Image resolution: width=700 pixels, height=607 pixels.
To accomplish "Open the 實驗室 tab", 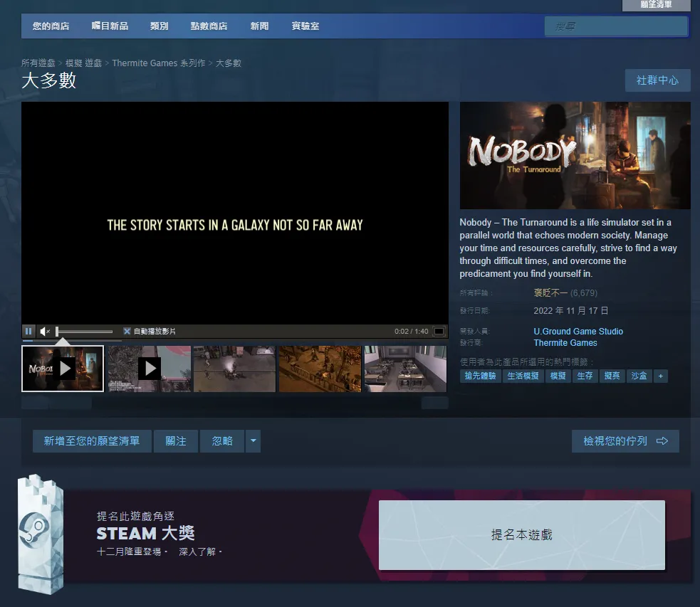I will pyautogui.click(x=305, y=26).
